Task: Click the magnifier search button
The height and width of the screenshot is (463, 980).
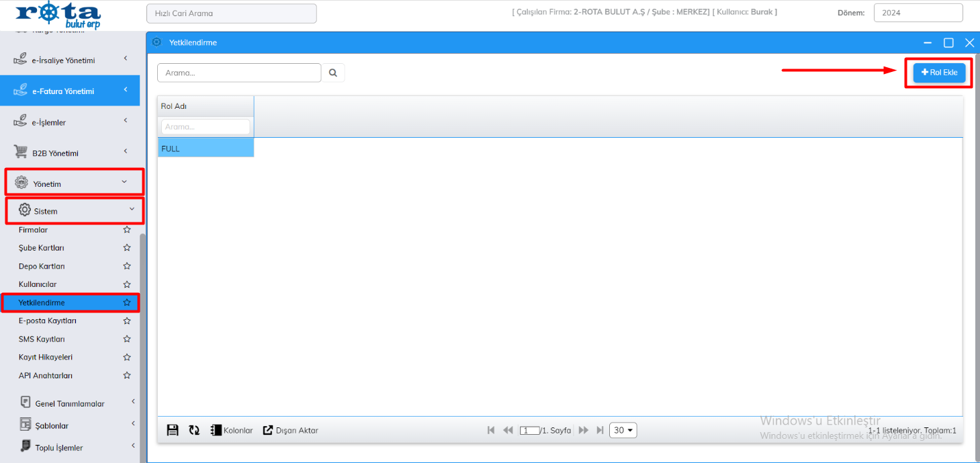Action: pyautogui.click(x=333, y=73)
